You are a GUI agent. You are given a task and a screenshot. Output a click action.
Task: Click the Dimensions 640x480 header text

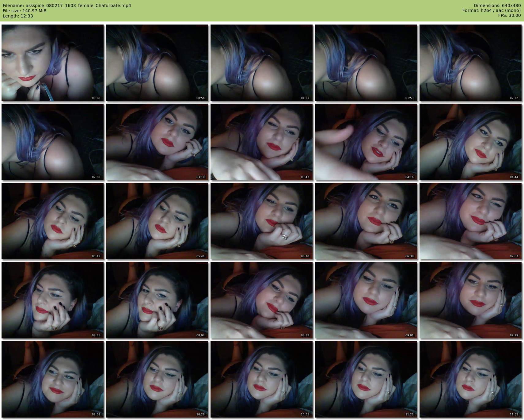(497, 6)
